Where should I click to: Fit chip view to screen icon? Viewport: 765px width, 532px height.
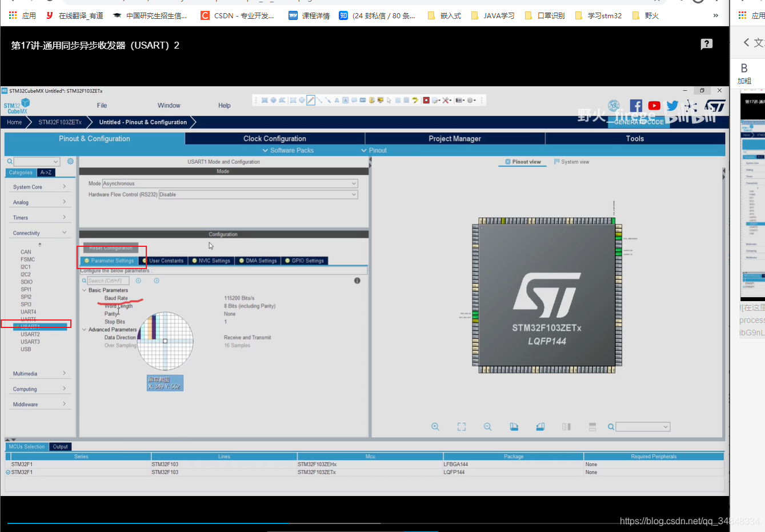pyautogui.click(x=462, y=427)
